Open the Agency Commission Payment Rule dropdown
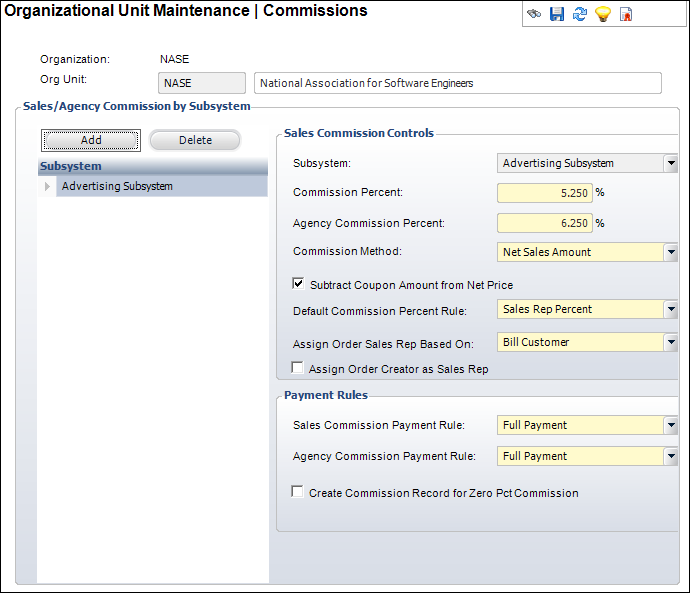The width and height of the screenshot is (690, 593). [671, 456]
